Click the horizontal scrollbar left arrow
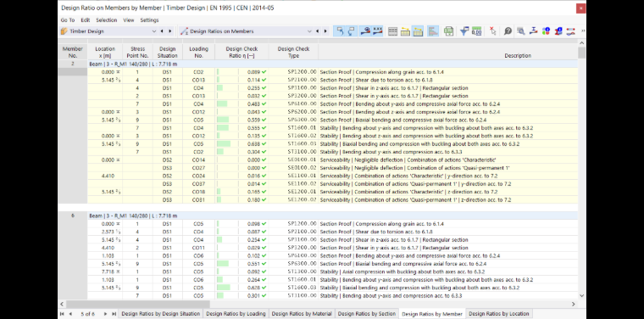This screenshot has height=319, width=644. click(x=62, y=304)
